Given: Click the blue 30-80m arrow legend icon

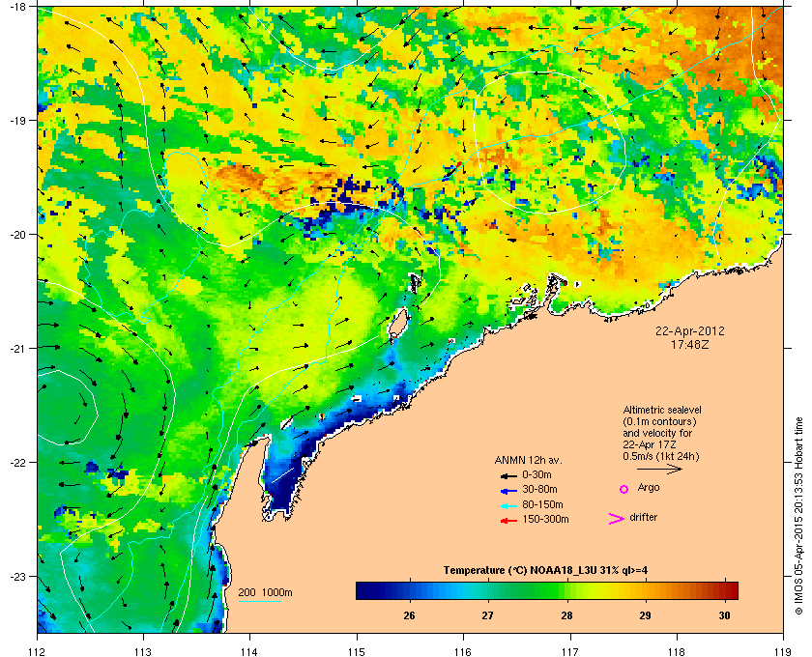Looking at the screenshot, I should 508,490.
